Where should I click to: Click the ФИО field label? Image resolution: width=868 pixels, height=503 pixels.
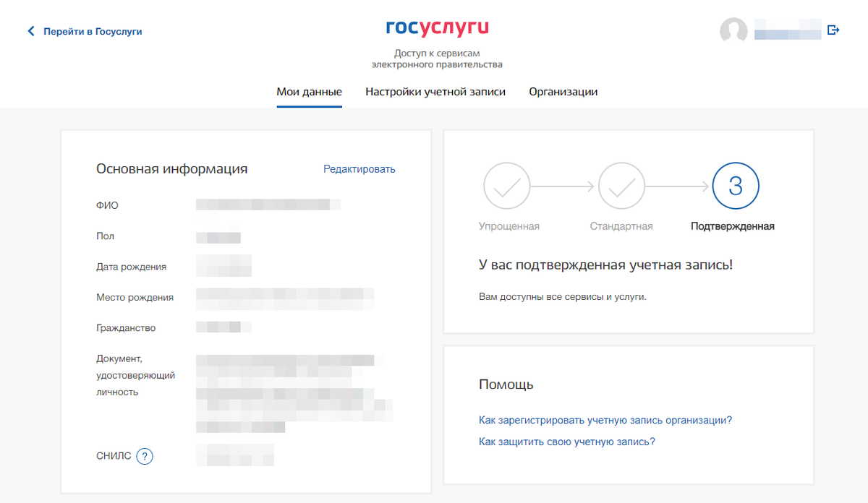107,205
